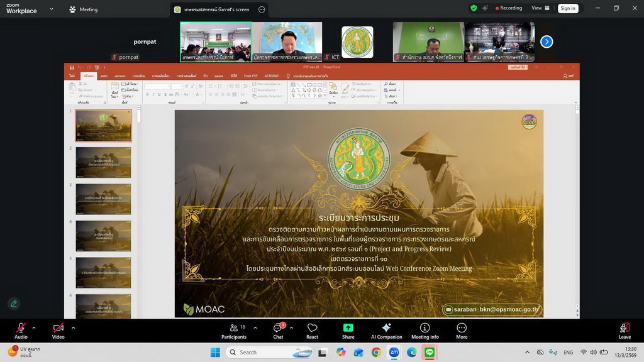Start camera with the Video button
This screenshot has width=644, height=362.
[x=58, y=330]
